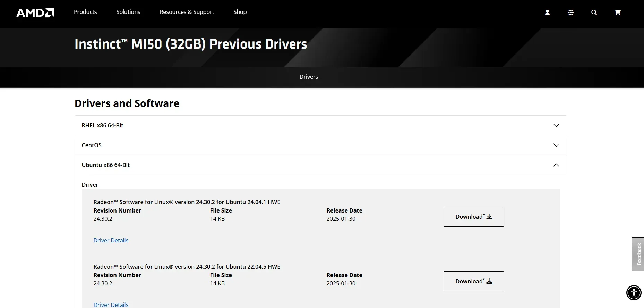
Task: Open the Feedback side tab
Action: click(638, 254)
